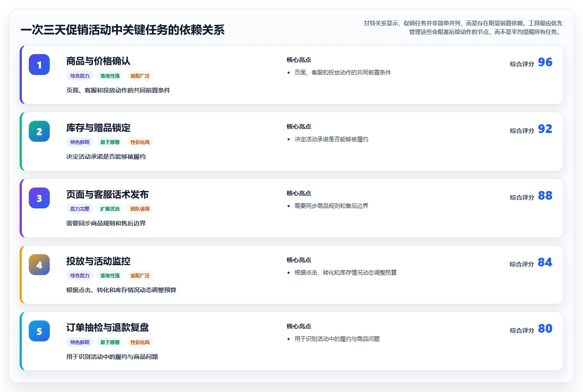Click 核心亮点 heading in 页面与客服话术发布 card
The width and height of the screenshot is (583, 392).
[x=299, y=194]
